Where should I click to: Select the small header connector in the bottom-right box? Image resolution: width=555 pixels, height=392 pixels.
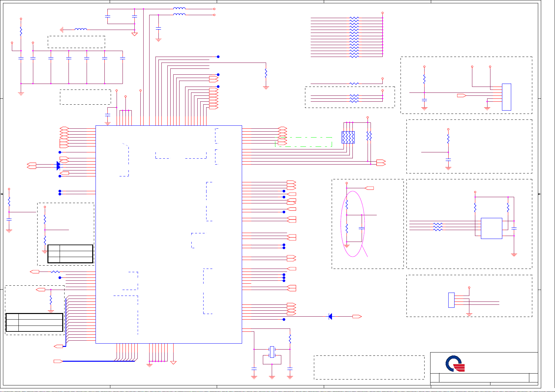click(451, 300)
